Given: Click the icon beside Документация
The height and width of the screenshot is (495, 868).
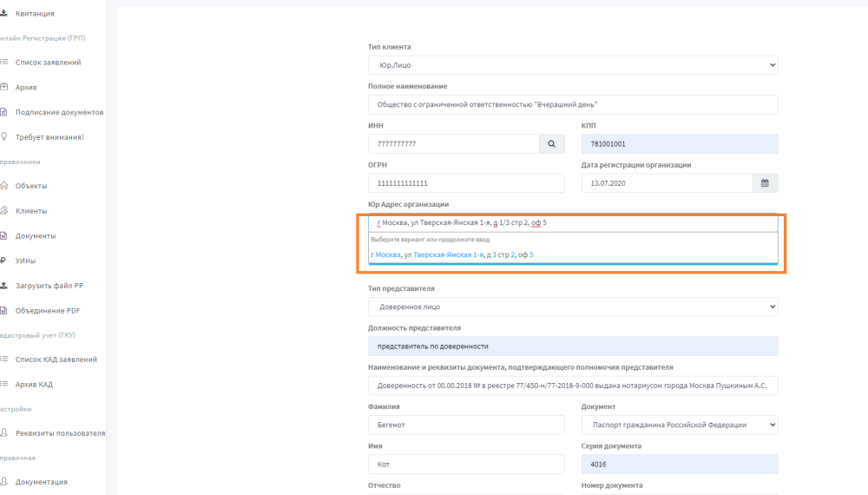Looking at the screenshot, I should (3, 481).
